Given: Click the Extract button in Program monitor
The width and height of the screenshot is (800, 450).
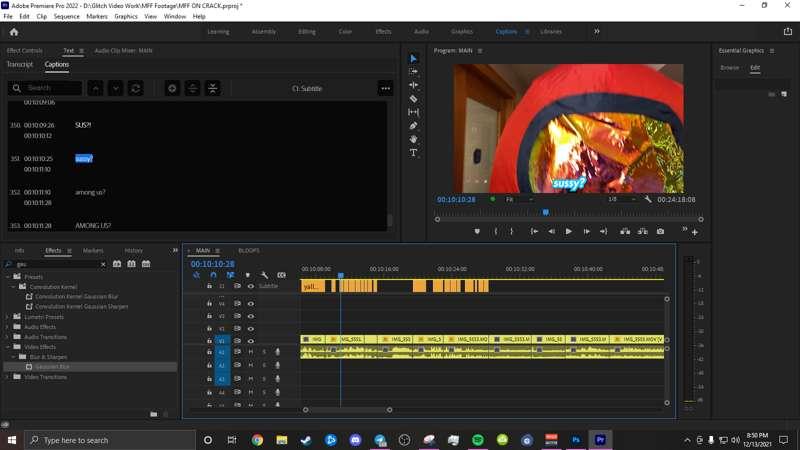Looking at the screenshot, I should pyautogui.click(x=643, y=231).
